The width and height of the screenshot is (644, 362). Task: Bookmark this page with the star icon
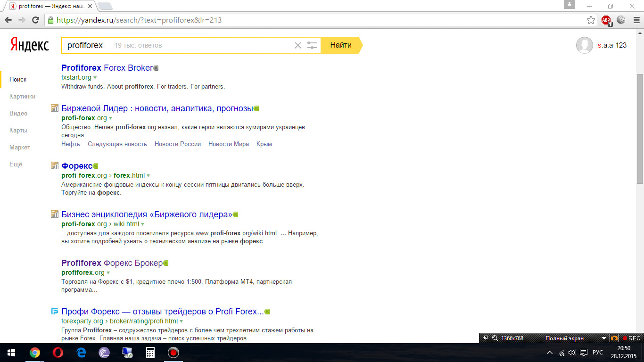pos(591,20)
